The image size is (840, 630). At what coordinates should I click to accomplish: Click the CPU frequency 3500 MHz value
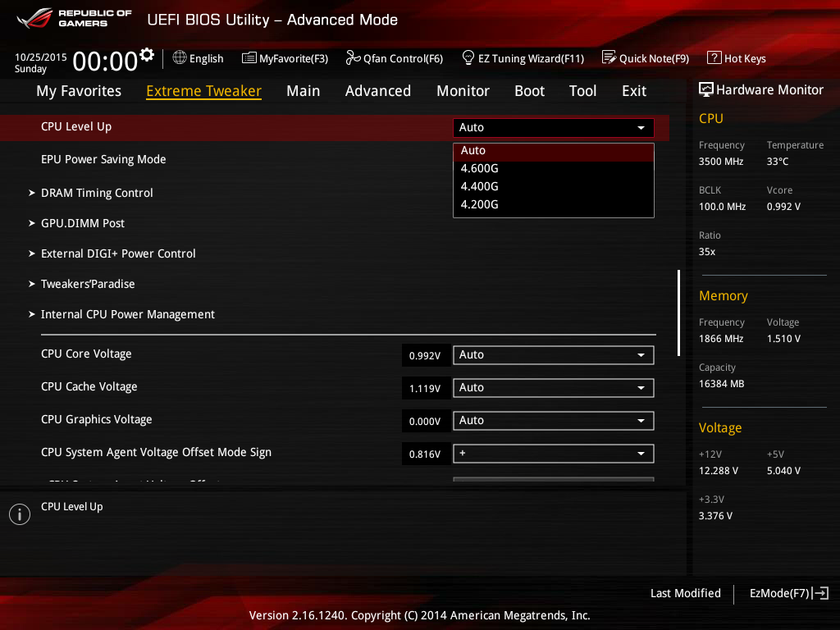[720, 162]
